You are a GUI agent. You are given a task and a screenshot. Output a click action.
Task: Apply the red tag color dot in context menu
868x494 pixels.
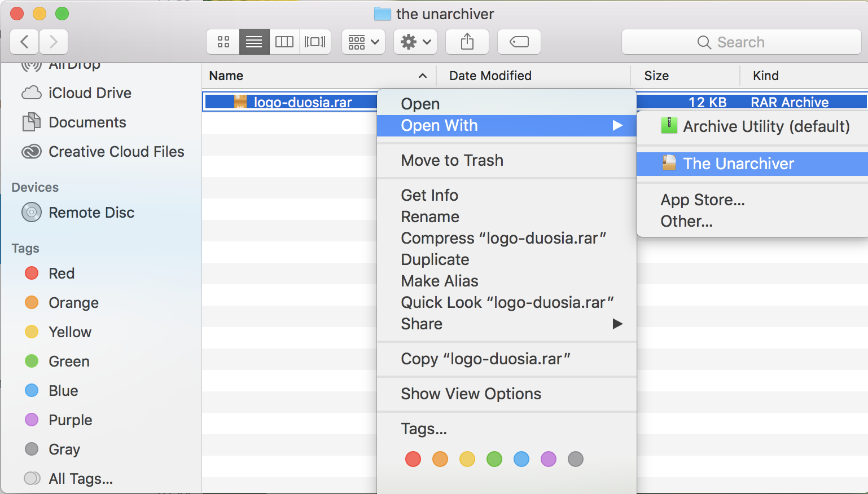[413, 459]
